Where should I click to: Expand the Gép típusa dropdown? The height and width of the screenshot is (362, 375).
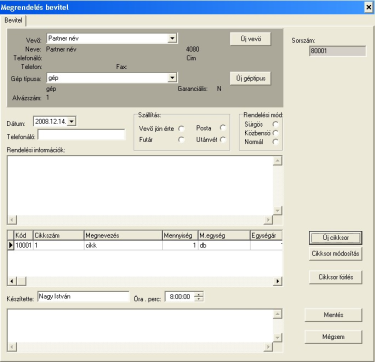[172, 78]
